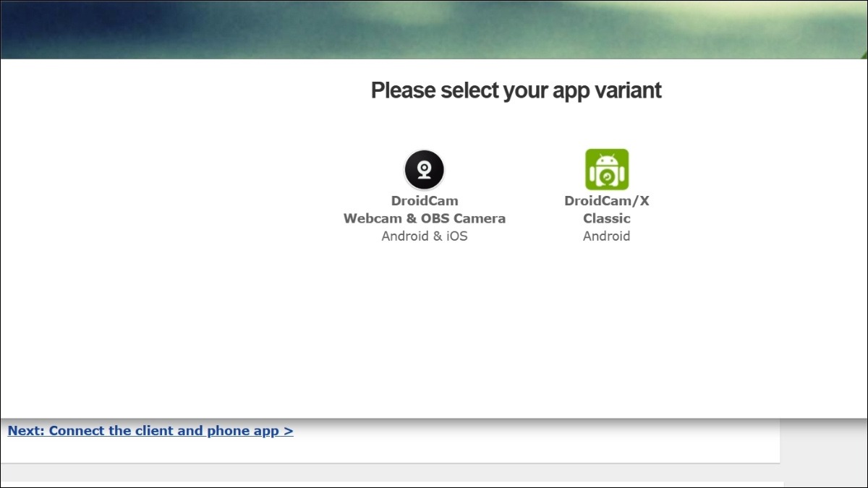The height and width of the screenshot is (488, 868).
Task: Select the black DroidCam webcam icon
Action: (424, 170)
